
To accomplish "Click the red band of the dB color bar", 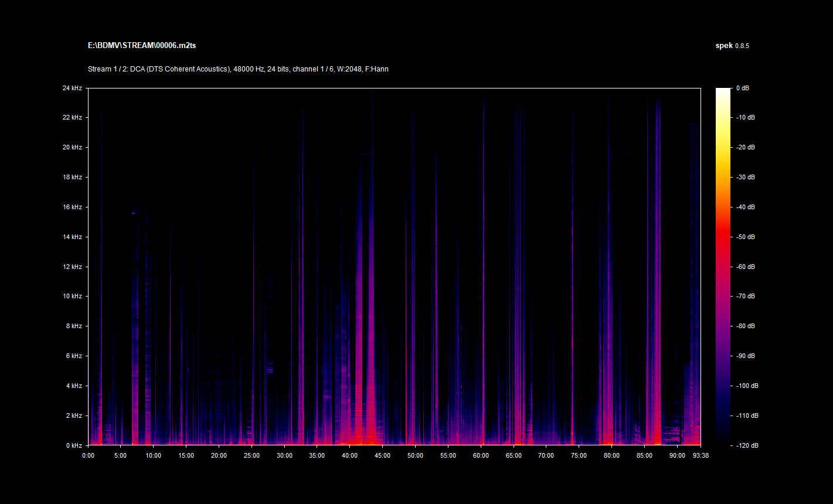I will click(x=723, y=234).
